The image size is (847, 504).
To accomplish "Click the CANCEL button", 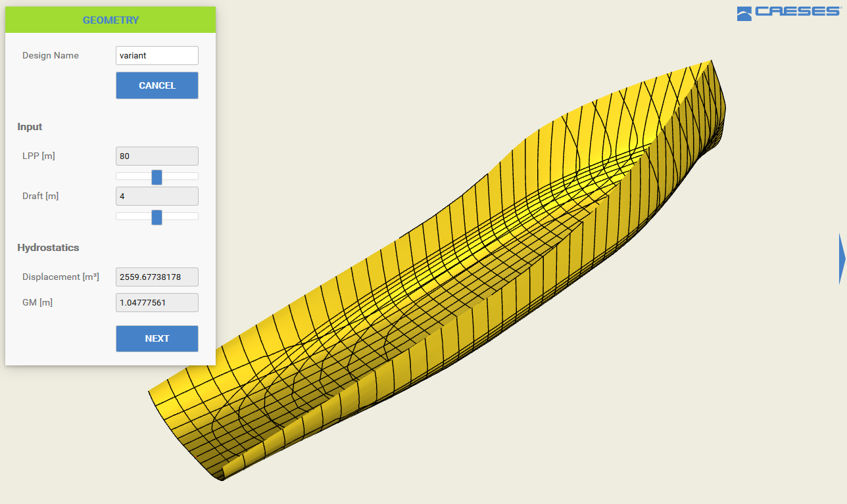I will coord(157,85).
